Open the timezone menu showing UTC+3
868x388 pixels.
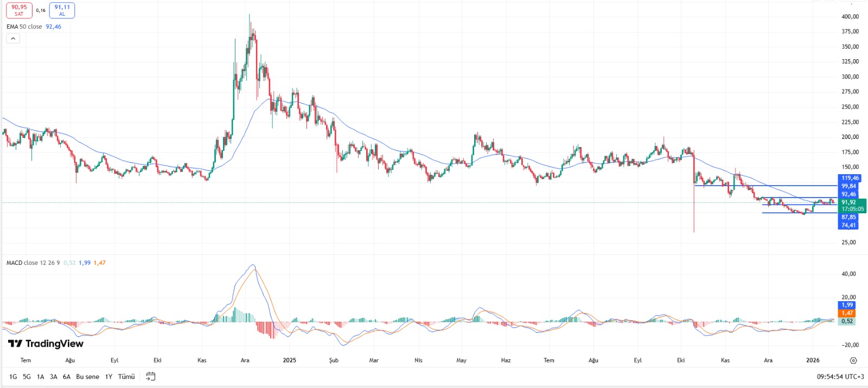840,377
